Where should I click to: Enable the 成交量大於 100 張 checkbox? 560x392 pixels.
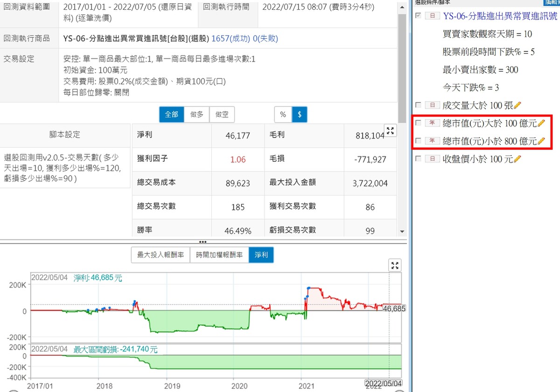point(418,105)
